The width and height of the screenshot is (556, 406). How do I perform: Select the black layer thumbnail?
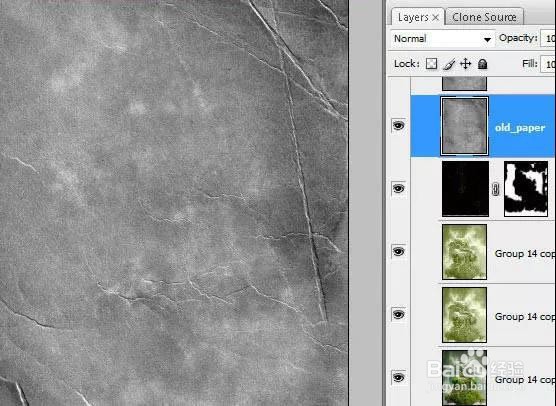465,189
